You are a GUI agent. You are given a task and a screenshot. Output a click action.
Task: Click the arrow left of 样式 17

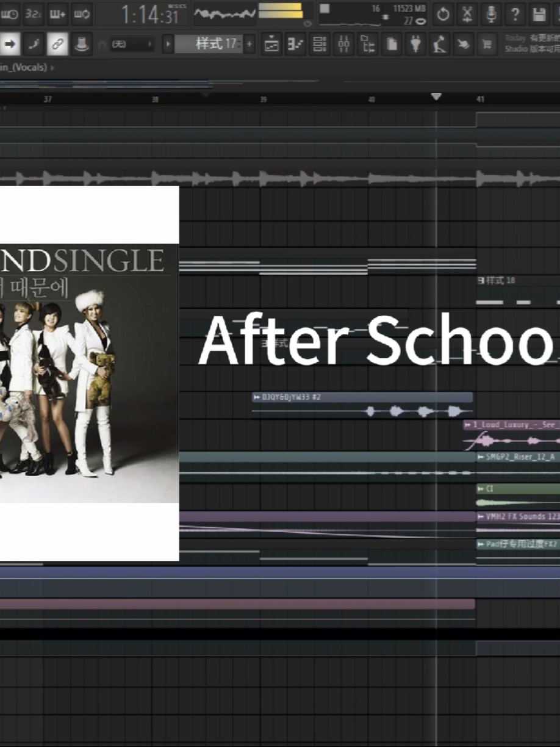coord(168,44)
